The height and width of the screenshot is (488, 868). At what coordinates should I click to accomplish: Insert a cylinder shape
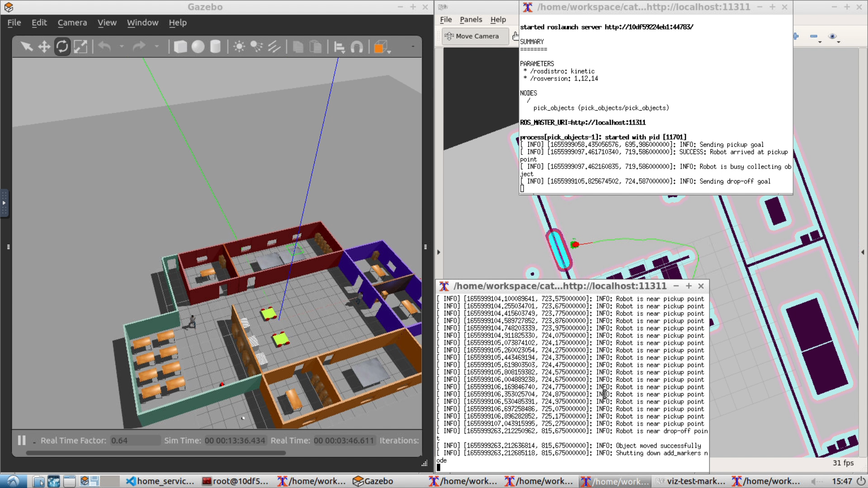tap(216, 47)
